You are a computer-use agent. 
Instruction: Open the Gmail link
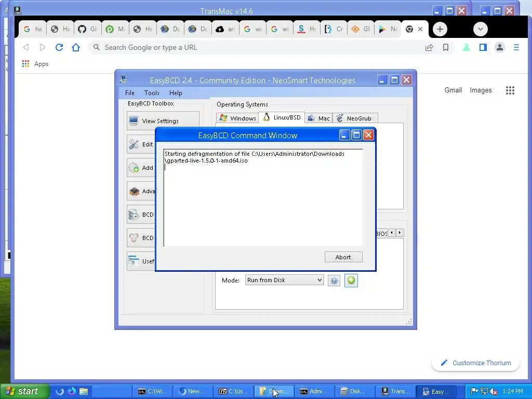453,90
